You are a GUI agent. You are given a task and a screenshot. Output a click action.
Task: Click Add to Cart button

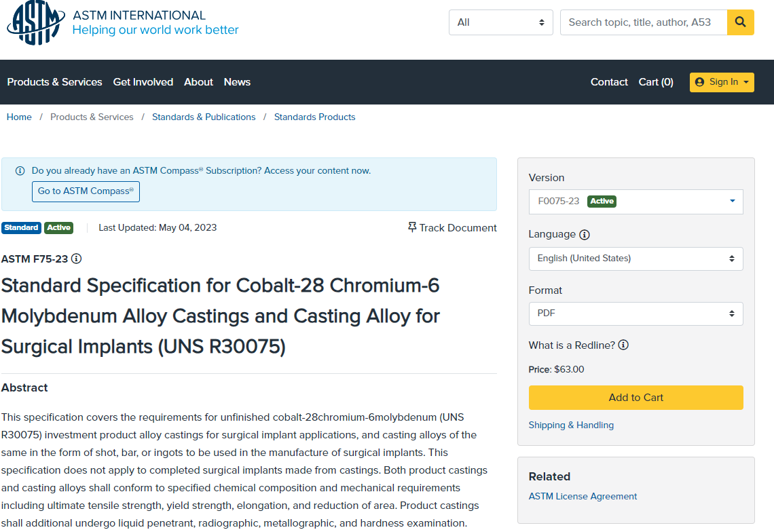pos(635,397)
